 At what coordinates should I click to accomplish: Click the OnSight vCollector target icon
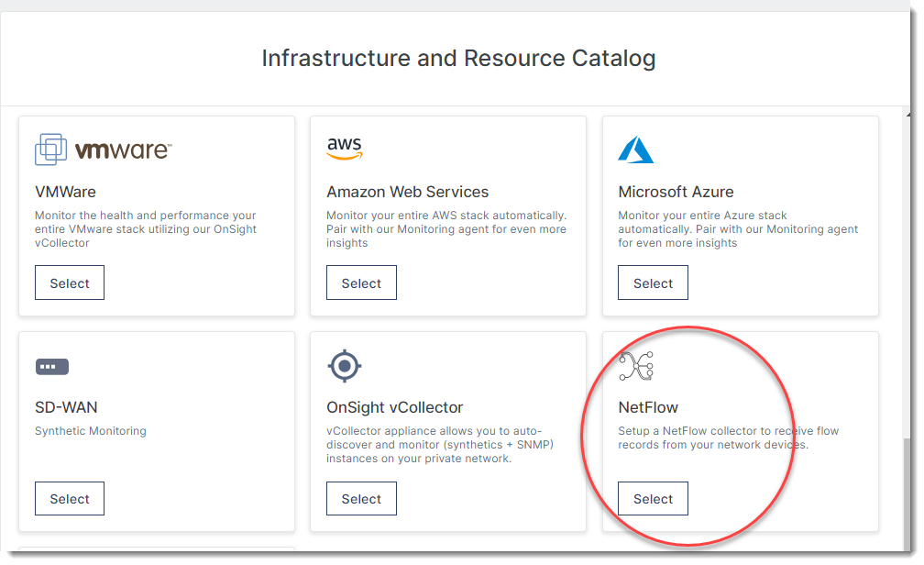(x=343, y=365)
